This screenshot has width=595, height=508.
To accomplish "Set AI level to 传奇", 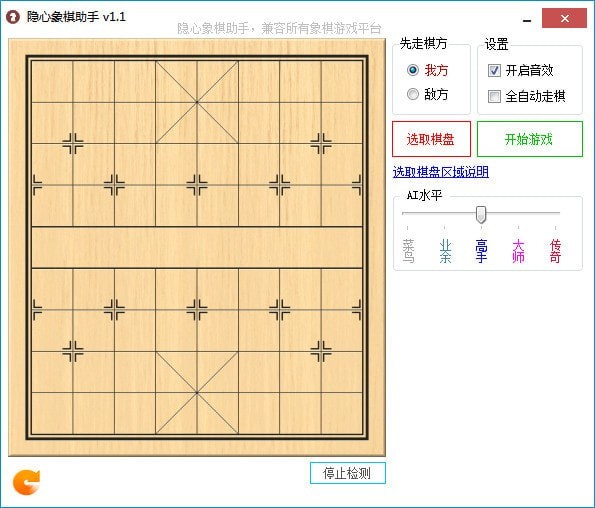I will pos(555,251).
